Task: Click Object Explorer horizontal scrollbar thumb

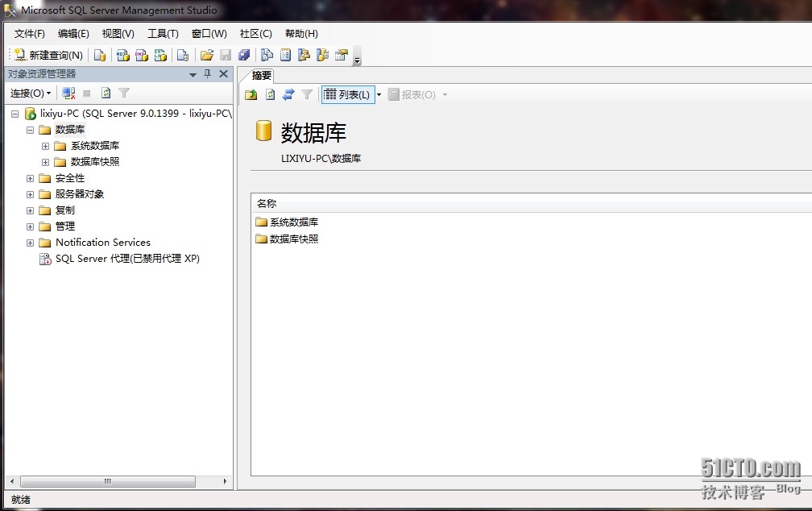Action: 108,481
